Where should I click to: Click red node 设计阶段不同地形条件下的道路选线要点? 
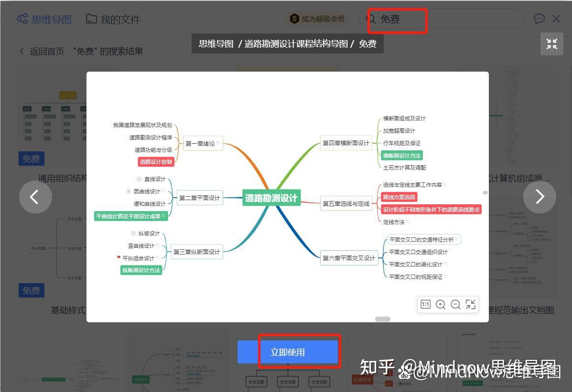(431, 209)
